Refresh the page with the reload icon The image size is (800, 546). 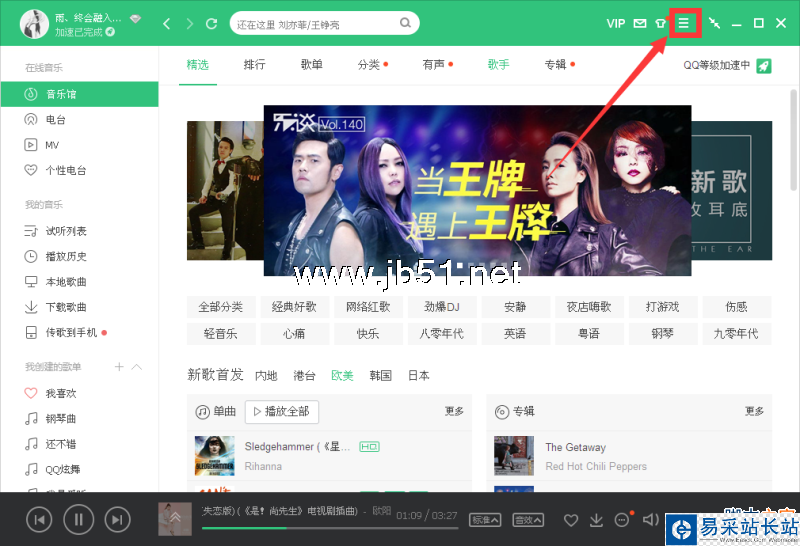click(211, 23)
